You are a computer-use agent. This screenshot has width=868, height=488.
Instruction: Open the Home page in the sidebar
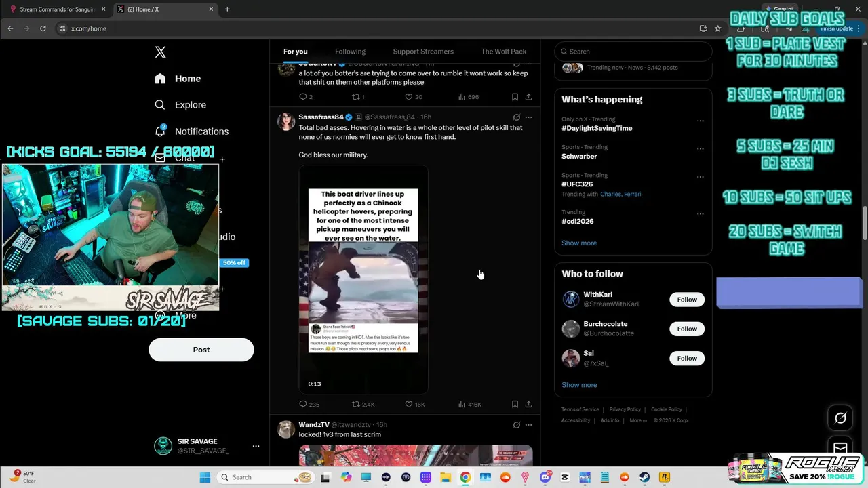178,79
